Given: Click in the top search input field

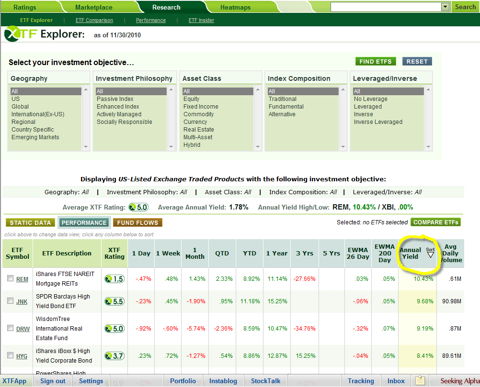Looking at the screenshot, I should (386, 7).
